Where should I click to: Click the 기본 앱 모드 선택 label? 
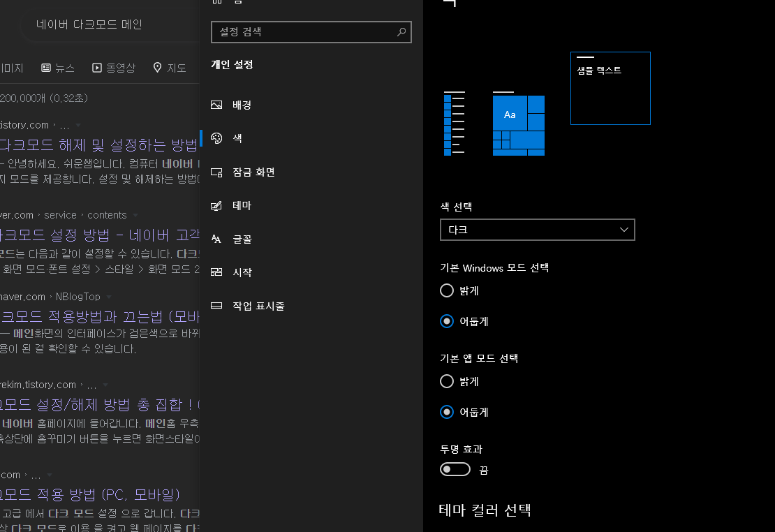pyautogui.click(x=479, y=358)
